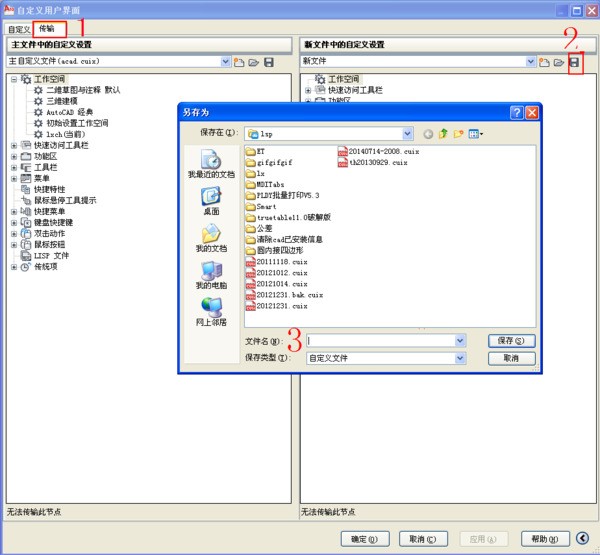Screen dimensions: 600x555
Task: Click the help ? button in 另存为
Action: (516, 113)
